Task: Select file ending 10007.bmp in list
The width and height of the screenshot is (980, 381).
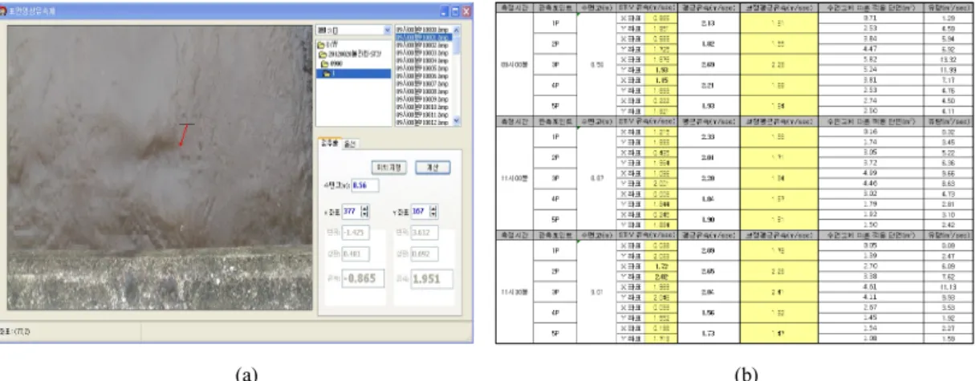Action: pos(424,83)
